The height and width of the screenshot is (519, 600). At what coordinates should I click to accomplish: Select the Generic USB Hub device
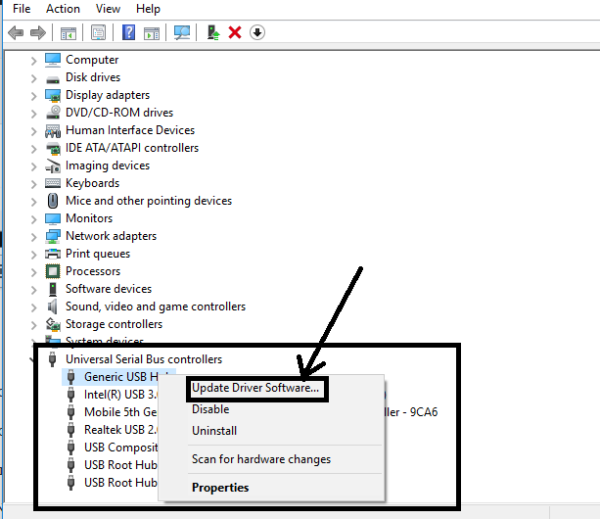tap(119, 377)
